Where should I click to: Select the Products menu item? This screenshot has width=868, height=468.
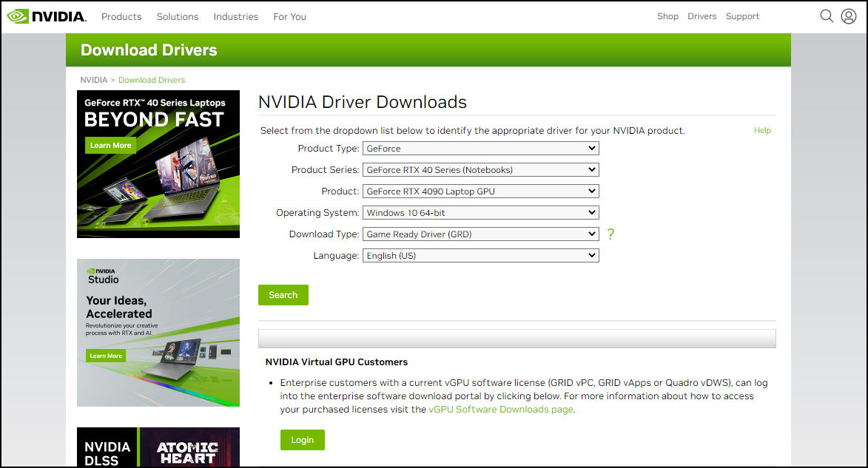[121, 16]
